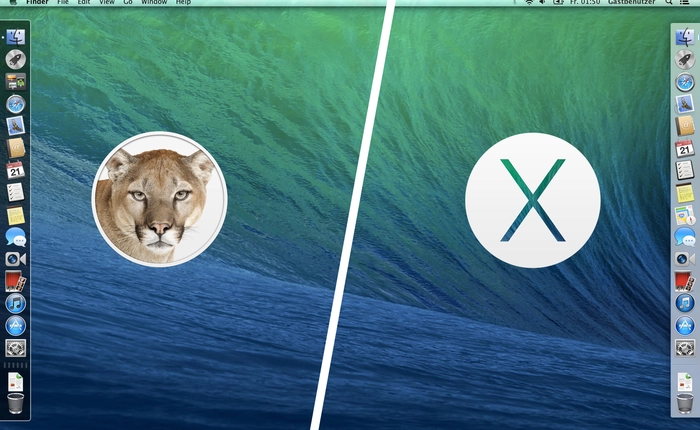The width and height of the screenshot is (700, 430).
Task: Open Maps in the right dock
Action: coord(685,215)
